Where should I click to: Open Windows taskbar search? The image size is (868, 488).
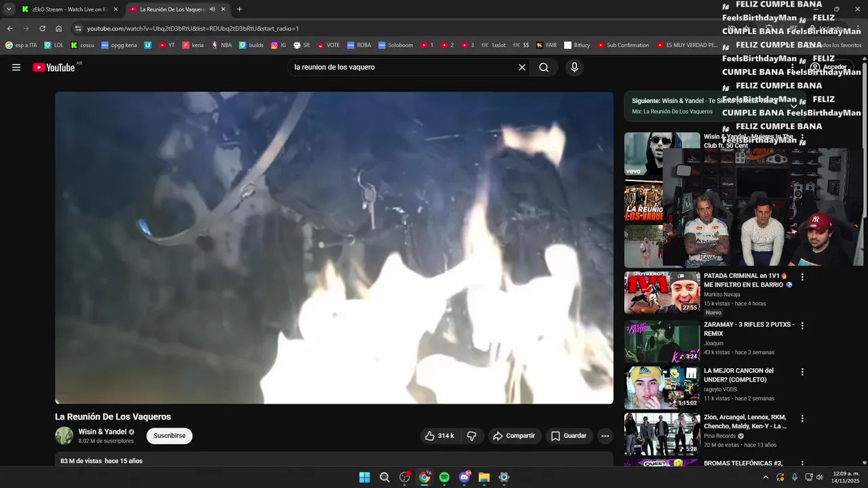pyautogui.click(x=384, y=477)
